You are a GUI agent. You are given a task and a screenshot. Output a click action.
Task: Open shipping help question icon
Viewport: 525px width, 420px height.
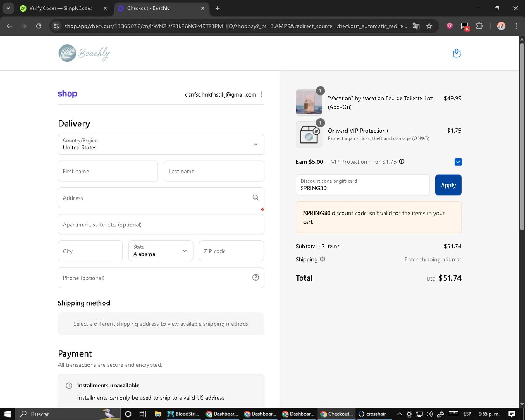tap(322, 259)
